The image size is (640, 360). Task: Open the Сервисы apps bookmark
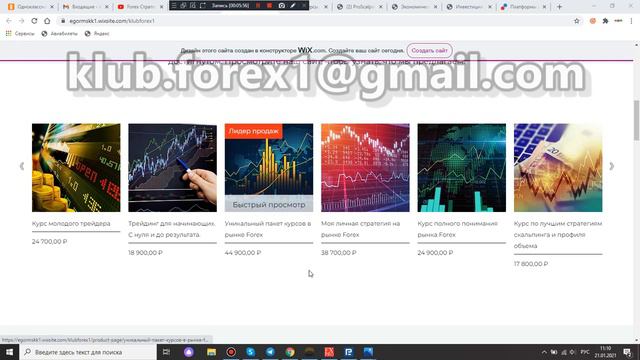tap(20, 33)
